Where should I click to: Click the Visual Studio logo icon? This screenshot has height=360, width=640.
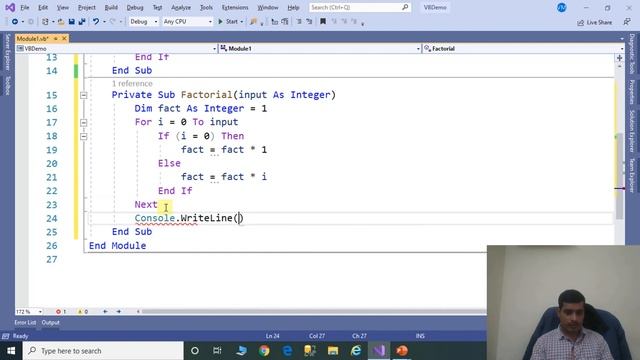click(10, 7)
